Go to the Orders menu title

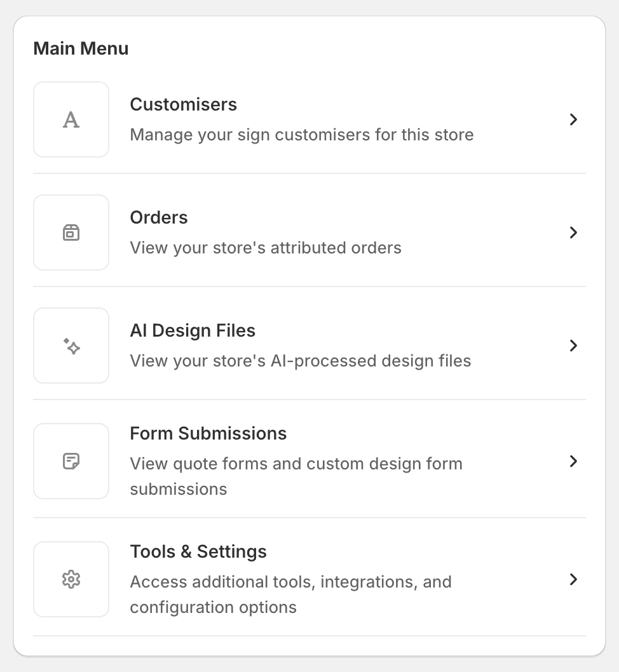click(159, 217)
